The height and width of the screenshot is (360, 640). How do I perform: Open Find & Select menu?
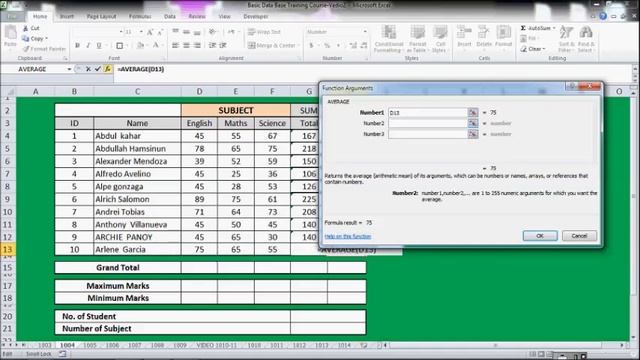coord(586,39)
